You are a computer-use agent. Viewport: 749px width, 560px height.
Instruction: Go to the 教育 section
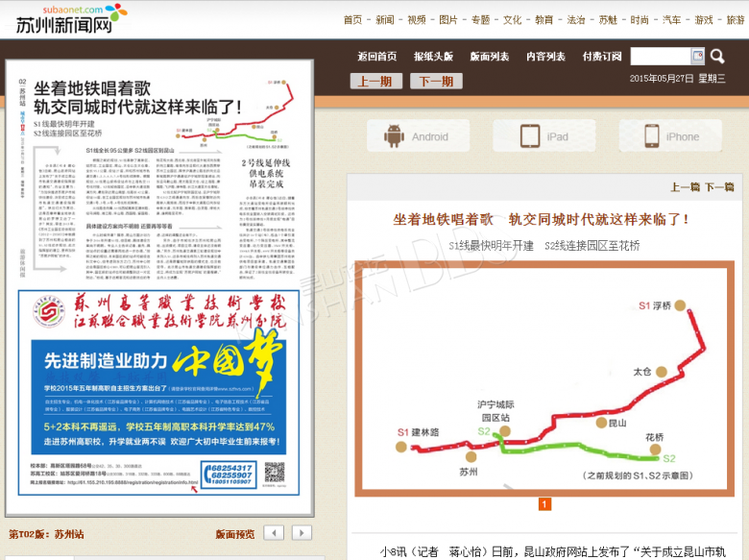tap(544, 20)
